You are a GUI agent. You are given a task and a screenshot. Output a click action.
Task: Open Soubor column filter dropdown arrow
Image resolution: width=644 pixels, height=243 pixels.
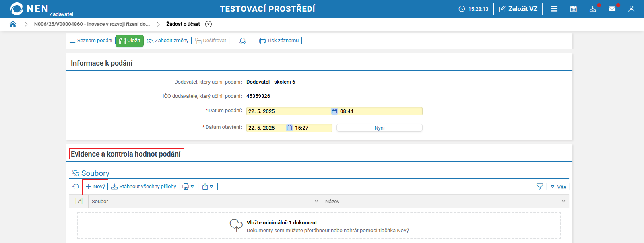point(316,202)
